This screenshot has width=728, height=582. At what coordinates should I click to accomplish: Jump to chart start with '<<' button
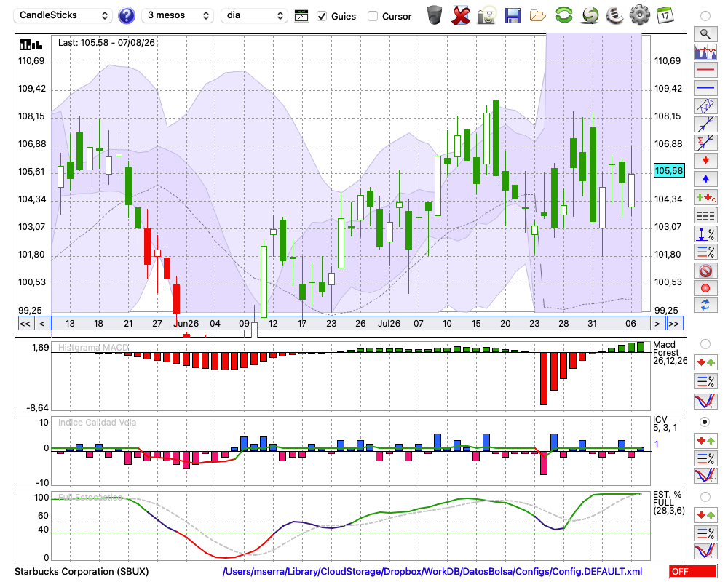[25, 324]
